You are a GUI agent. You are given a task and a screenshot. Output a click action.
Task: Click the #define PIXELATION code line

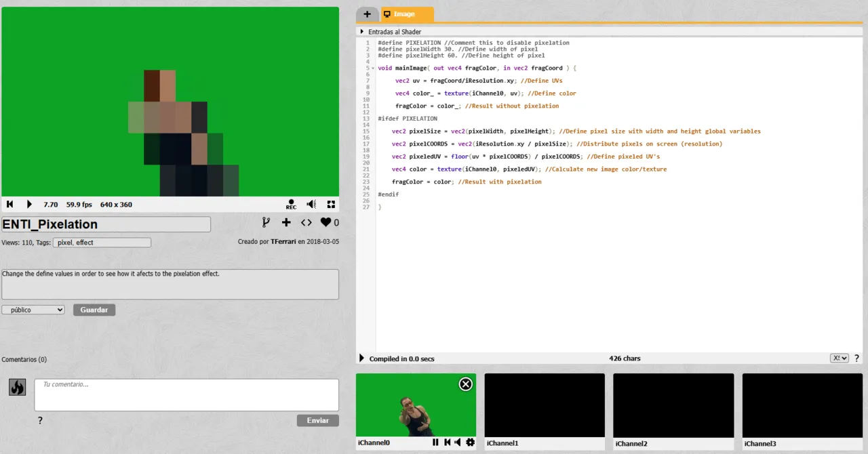[x=473, y=43]
